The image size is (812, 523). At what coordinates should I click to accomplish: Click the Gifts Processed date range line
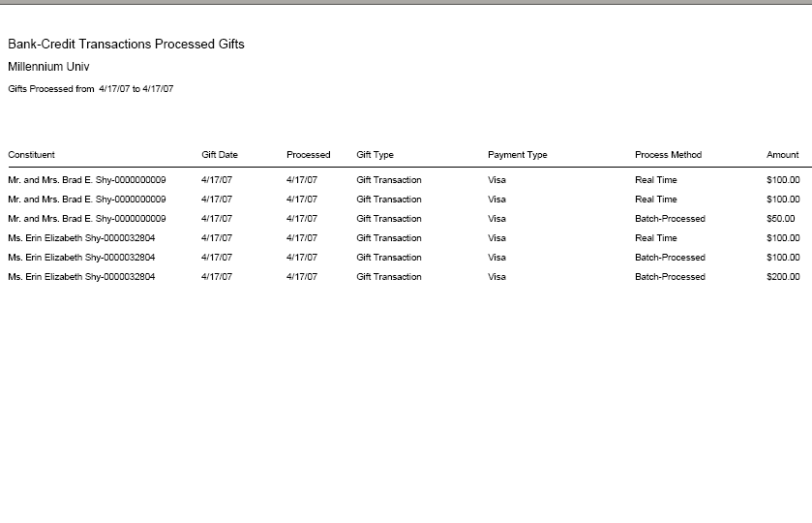[x=91, y=89]
